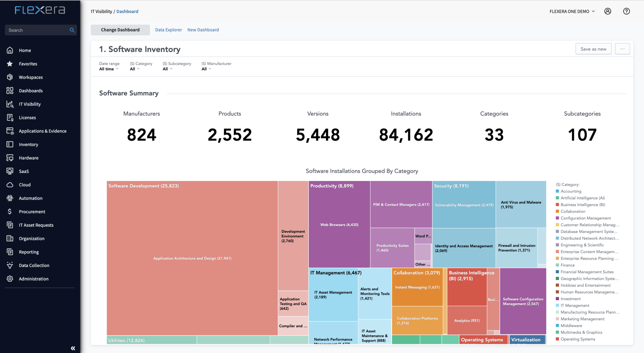644x353 pixels.
Task: Click the help question mark icon
Action: (x=626, y=11)
